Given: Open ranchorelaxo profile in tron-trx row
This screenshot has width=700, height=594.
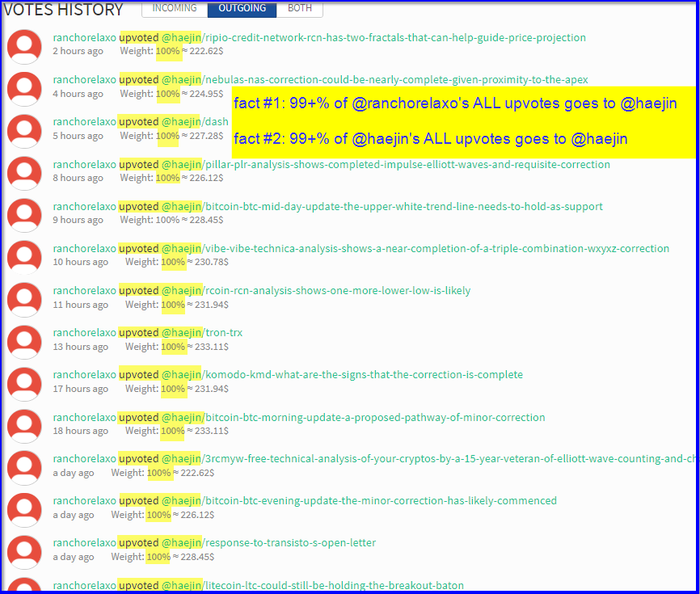Looking at the screenshot, I should 84,332.
